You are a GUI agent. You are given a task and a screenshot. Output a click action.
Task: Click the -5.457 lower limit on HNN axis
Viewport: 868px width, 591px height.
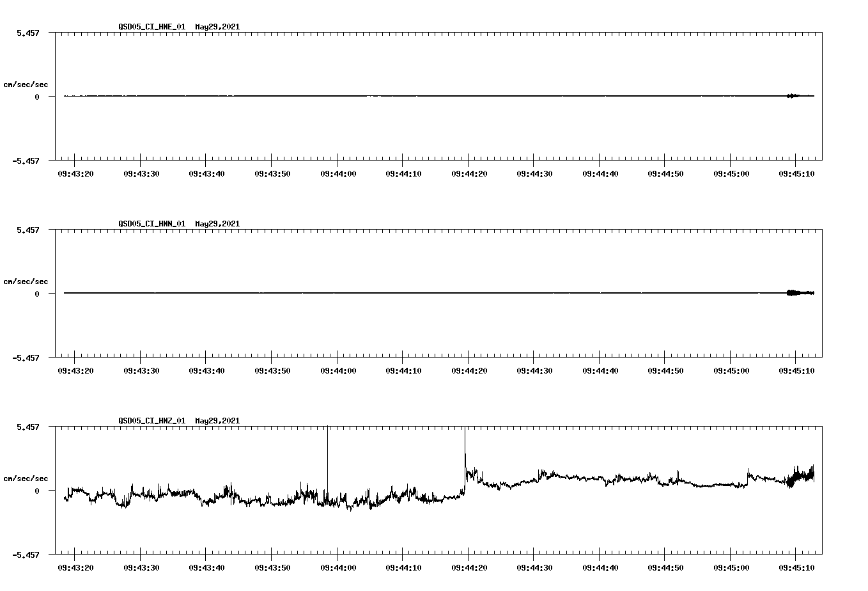click(x=26, y=358)
